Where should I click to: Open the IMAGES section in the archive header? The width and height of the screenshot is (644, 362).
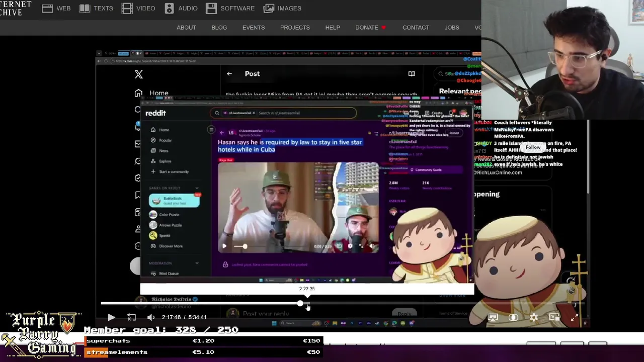[282, 8]
